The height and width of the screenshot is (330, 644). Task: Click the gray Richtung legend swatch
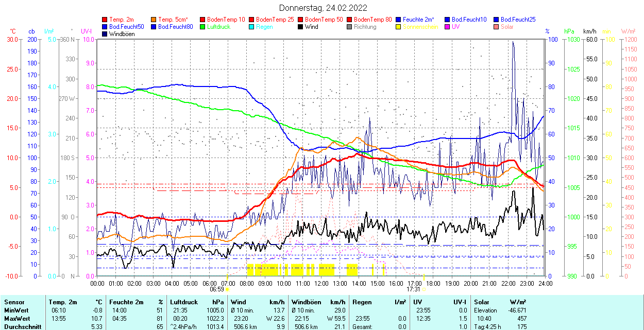coord(349,27)
